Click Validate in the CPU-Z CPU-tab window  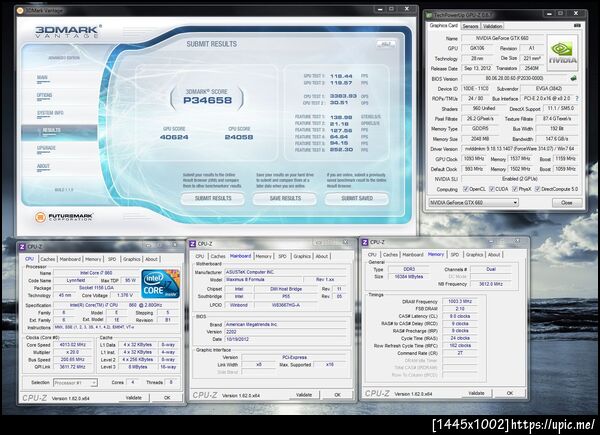(x=134, y=398)
